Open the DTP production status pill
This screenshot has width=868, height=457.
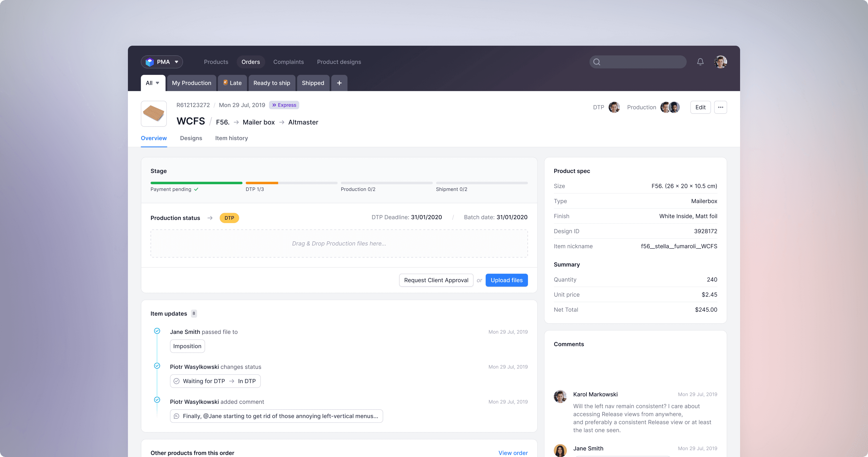(x=229, y=218)
